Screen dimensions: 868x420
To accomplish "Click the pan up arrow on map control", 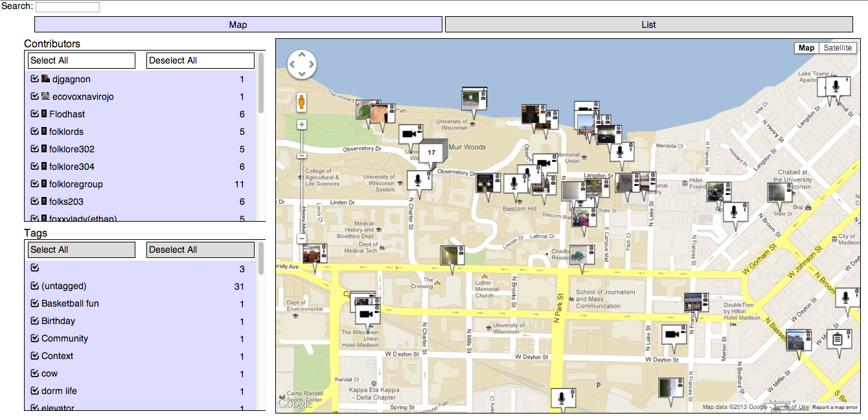I will tap(301, 54).
